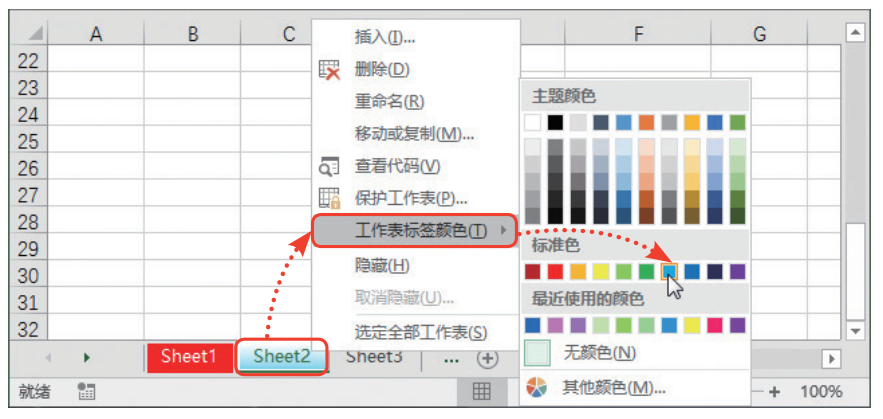Select column A header
883x419 pixels.
[x=96, y=34]
